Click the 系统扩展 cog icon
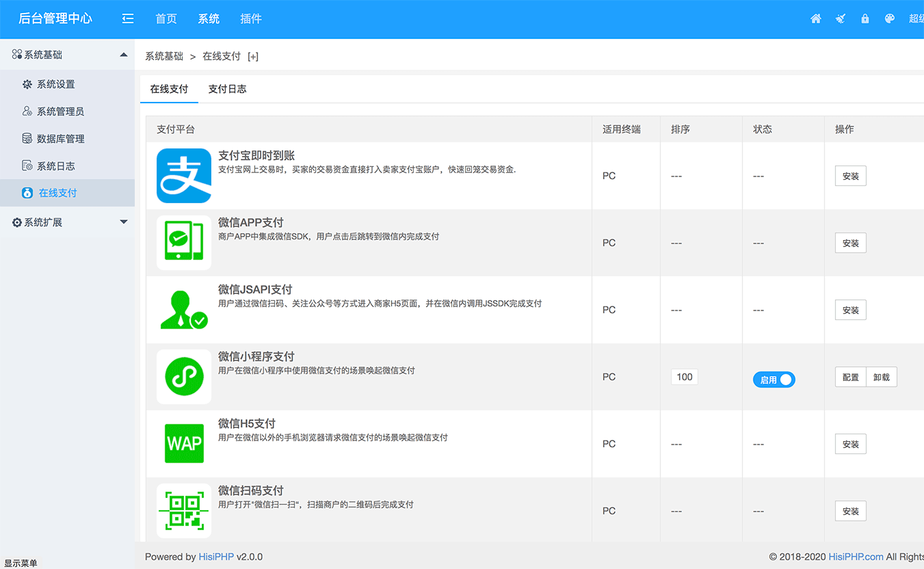The image size is (924, 569). 17,222
